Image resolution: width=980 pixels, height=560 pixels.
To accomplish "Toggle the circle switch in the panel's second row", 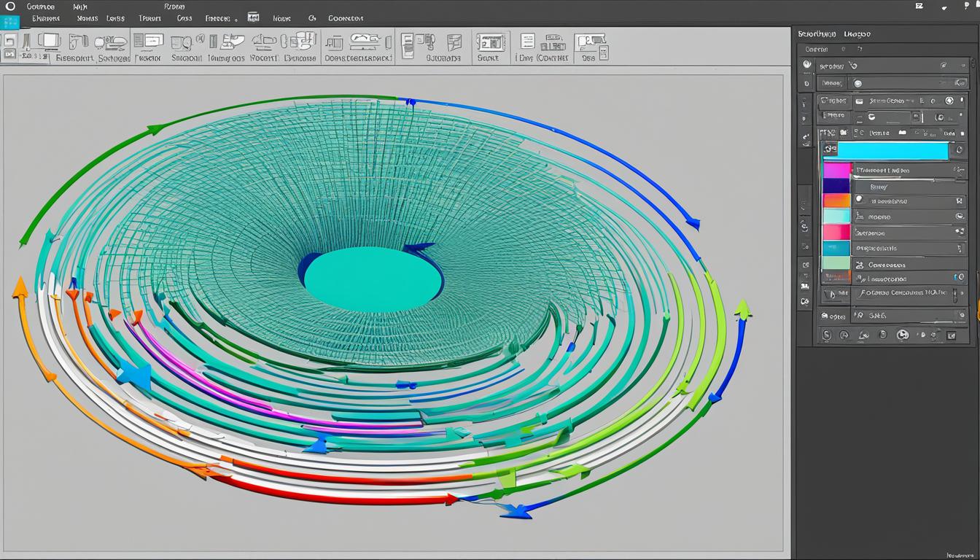I will [857, 84].
